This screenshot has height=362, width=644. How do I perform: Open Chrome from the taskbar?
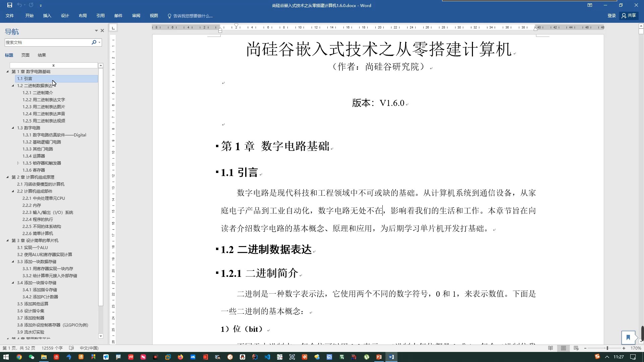tap(19, 357)
